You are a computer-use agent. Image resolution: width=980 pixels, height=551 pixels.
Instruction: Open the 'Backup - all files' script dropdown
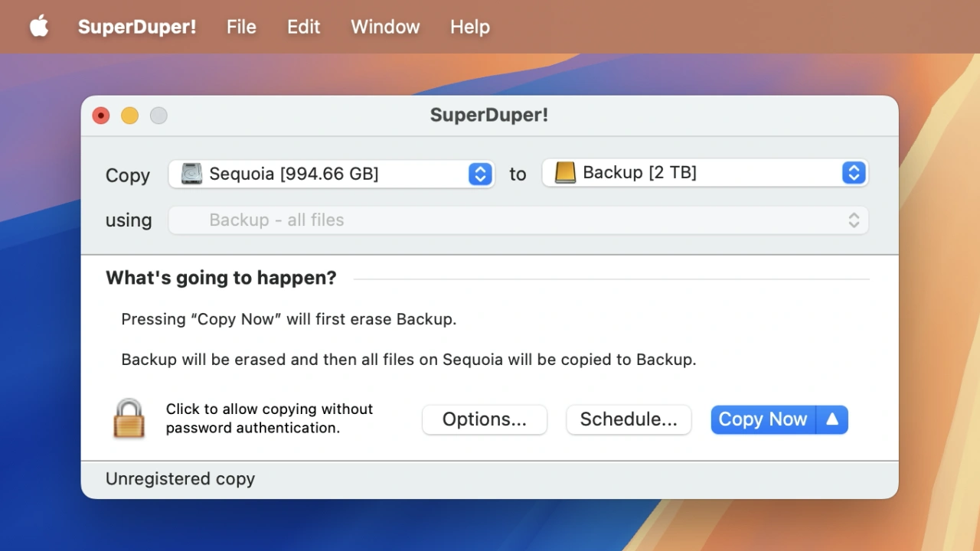click(x=518, y=220)
